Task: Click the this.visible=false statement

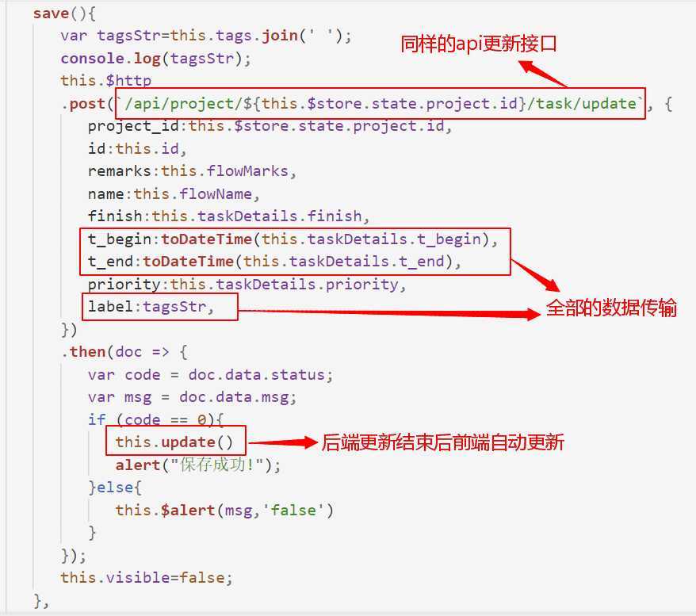Action: [147, 577]
